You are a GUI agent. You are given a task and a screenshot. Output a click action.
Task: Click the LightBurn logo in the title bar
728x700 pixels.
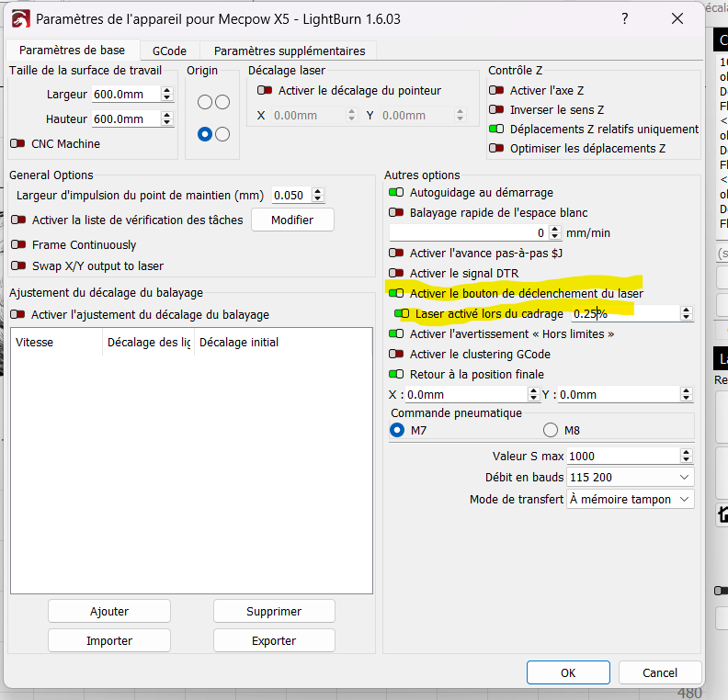pyautogui.click(x=21, y=19)
